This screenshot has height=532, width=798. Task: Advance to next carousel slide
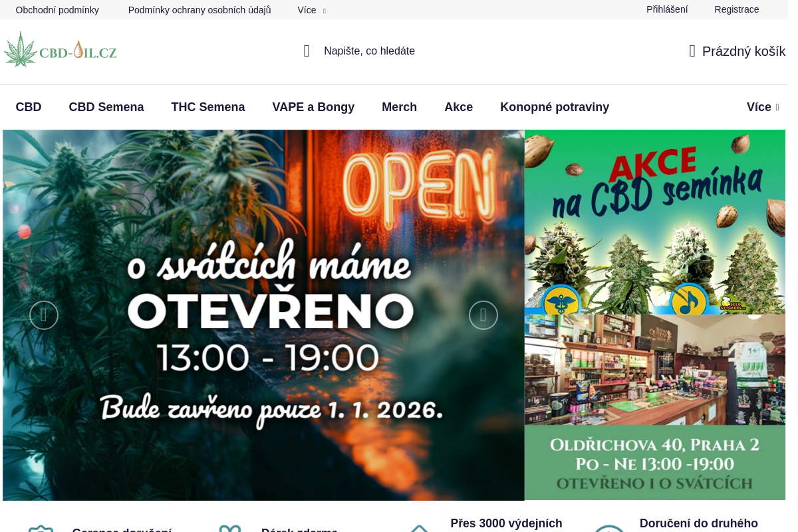click(x=483, y=315)
